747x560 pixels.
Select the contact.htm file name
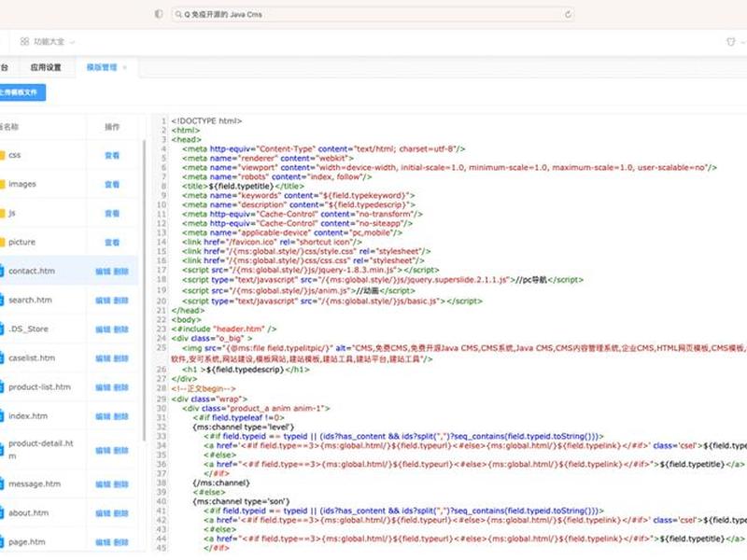[32, 271]
